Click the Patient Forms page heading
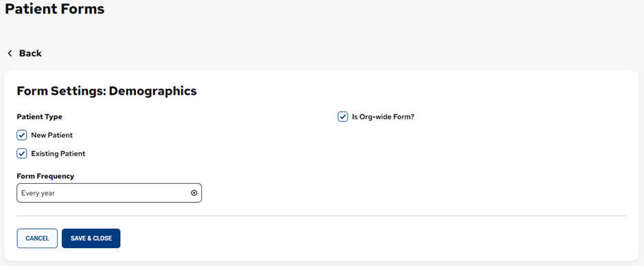644x266 pixels. [x=55, y=8]
